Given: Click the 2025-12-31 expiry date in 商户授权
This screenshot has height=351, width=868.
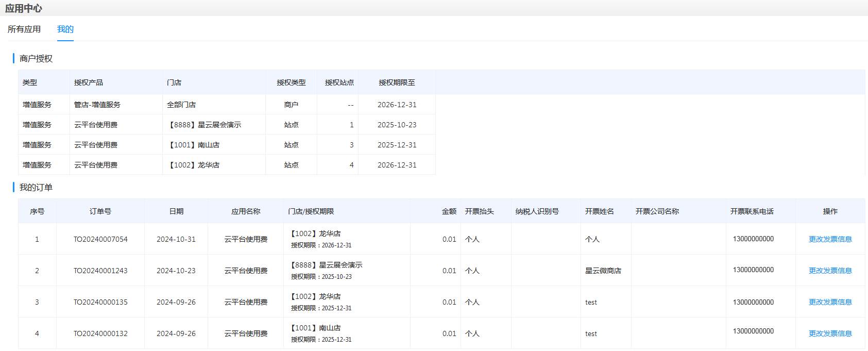Looking at the screenshot, I should click(397, 145).
